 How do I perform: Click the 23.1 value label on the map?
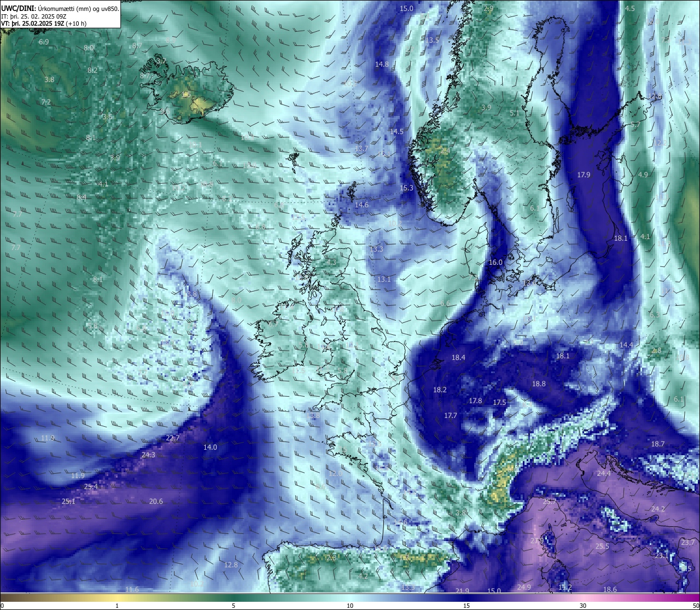[x=662, y=556]
